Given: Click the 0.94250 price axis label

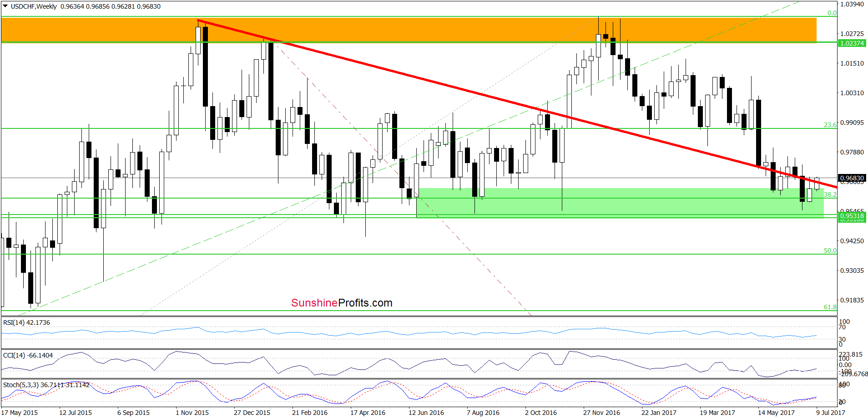Looking at the screenshot, I should coord(852,241).
